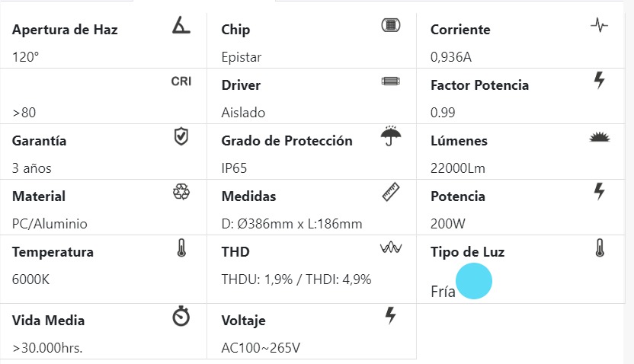Click the umbrella protection grade icon
634x364 pixels.
pyautogui.click(x=390, y=136)
